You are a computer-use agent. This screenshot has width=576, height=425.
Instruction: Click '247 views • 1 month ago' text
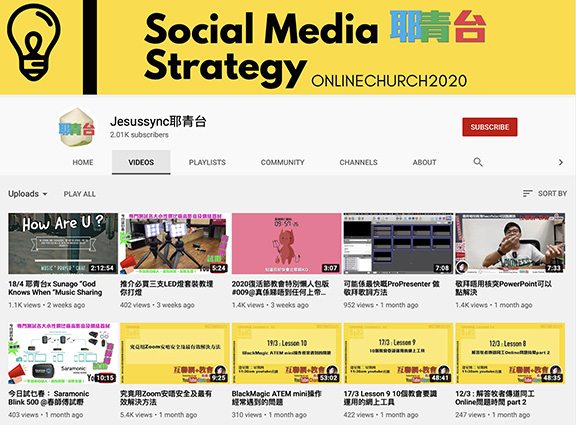click(x=493, y=415)
